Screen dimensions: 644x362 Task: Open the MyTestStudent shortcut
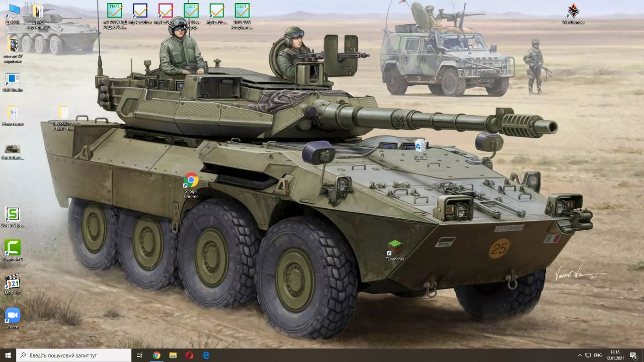[x=217, y=14]
